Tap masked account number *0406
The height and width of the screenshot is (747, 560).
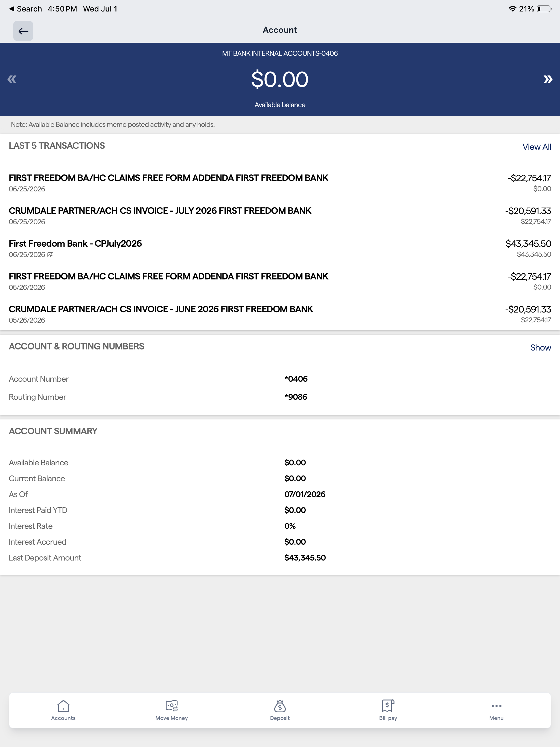(296, 379)
